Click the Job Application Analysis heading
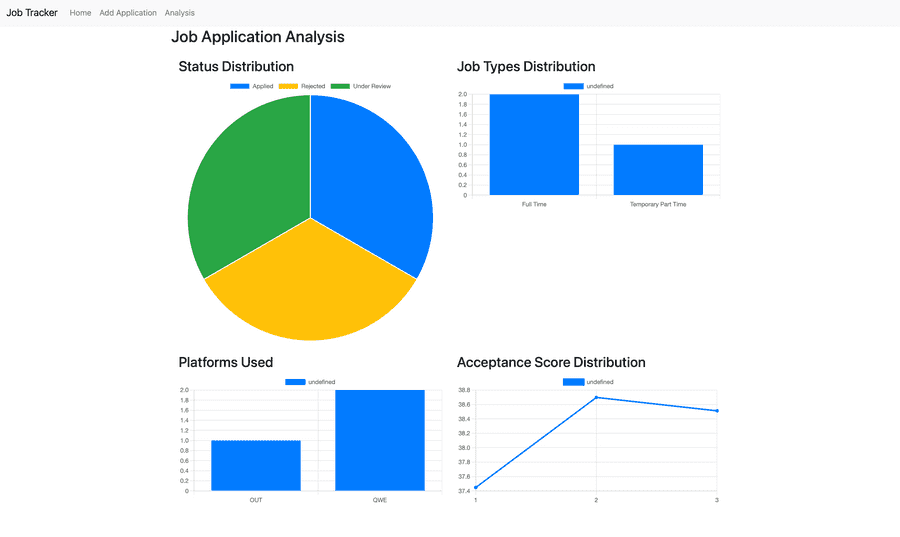 [x=258, y=37]
